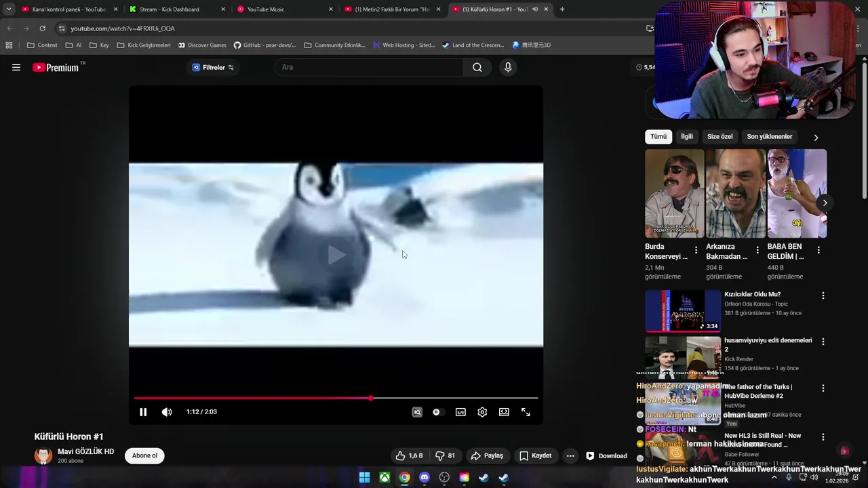Switch to Stream - Kick Dashboard tab
This screenshot has width=868, height=488.
176,9
